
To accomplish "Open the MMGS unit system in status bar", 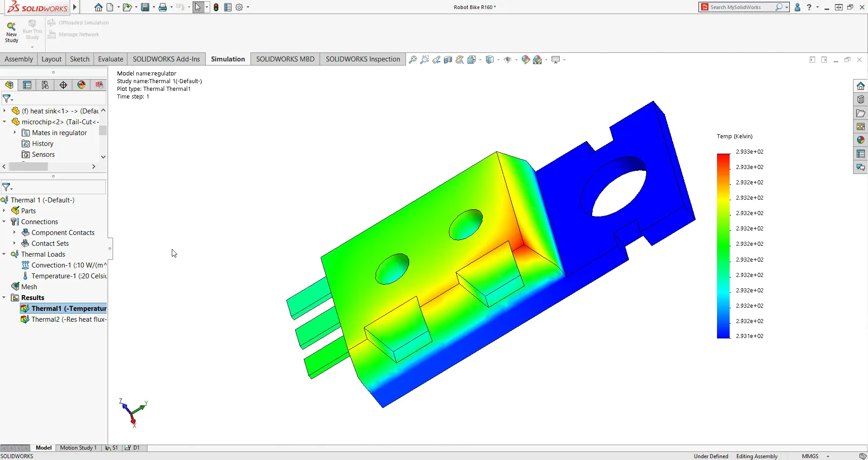I will [x=810, y=456].
